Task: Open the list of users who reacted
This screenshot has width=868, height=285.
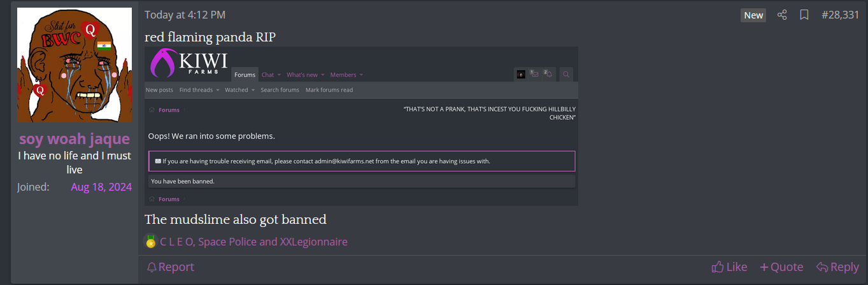Action: click(x=253, y=242)
